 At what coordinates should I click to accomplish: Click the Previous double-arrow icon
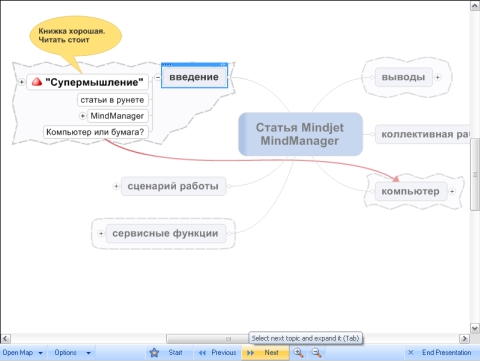click(x=202, y=353)
